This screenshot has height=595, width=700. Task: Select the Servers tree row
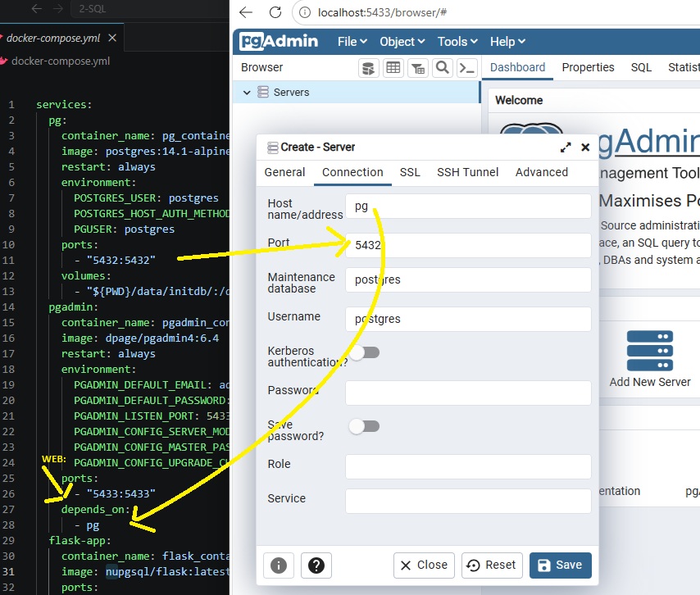(x=357, y=93)
